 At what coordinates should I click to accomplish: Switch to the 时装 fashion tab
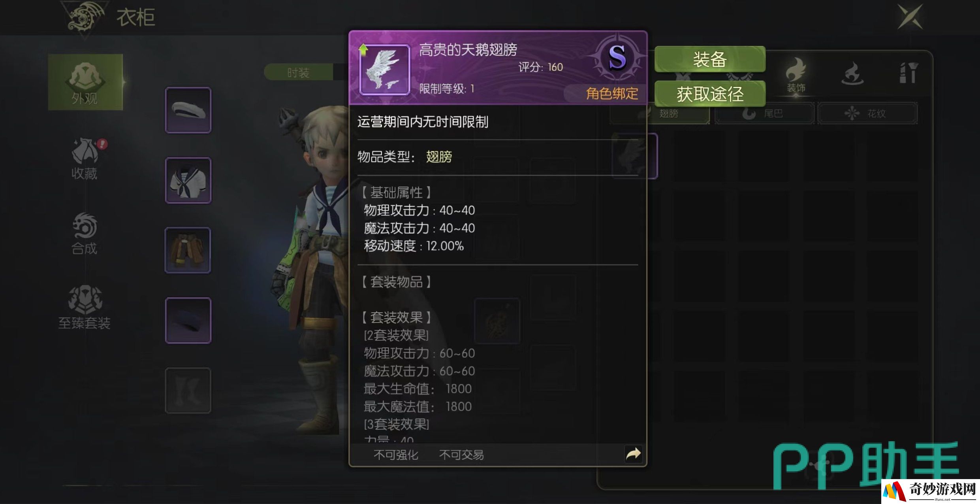pyautogui.click(x=298, y=72)
